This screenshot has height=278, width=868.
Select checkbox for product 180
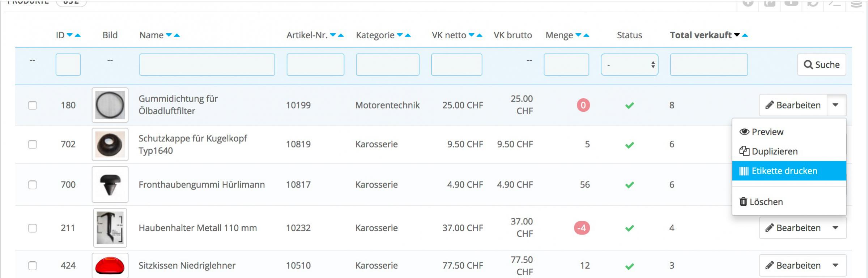33,105
